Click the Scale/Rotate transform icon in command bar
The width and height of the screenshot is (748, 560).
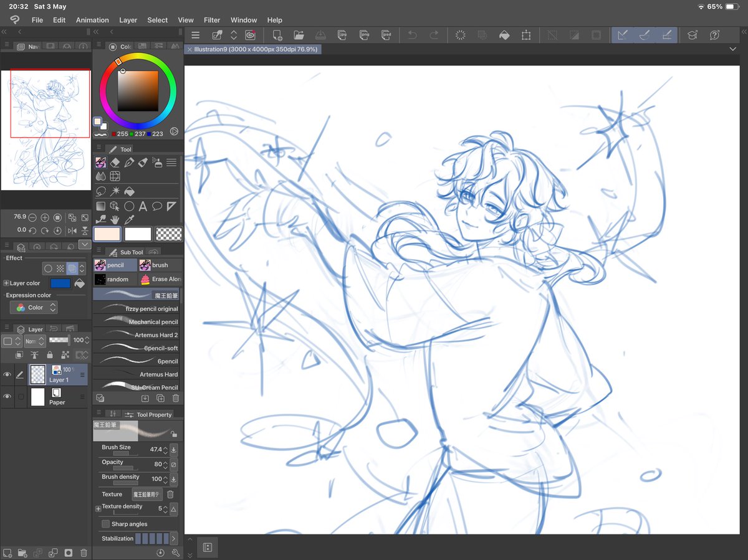tap(526, 36)
